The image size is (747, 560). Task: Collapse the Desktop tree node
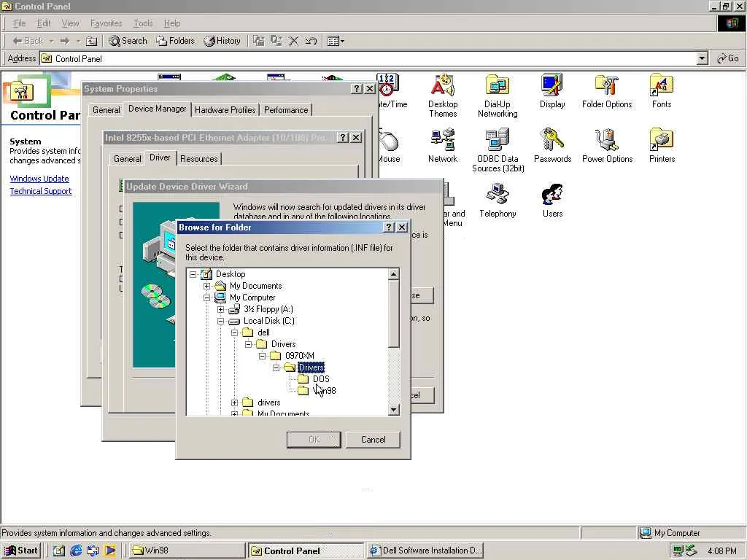click(x=193, y=274)
